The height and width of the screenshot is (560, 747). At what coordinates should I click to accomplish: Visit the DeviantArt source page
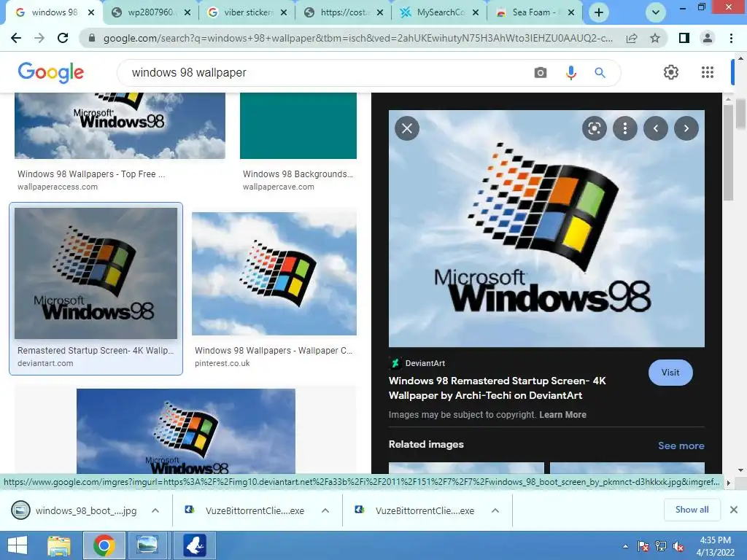tap(670, 373)
